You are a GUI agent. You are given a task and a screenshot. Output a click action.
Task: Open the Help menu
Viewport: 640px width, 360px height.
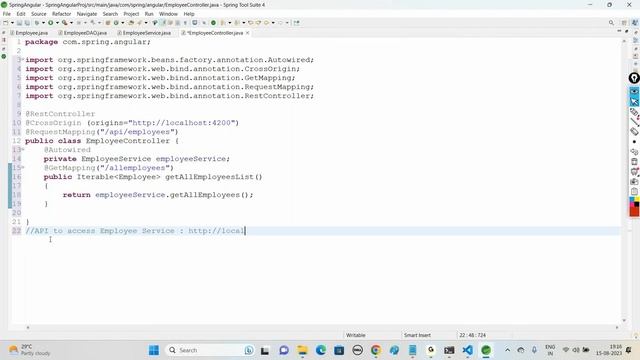click(189, 14)
